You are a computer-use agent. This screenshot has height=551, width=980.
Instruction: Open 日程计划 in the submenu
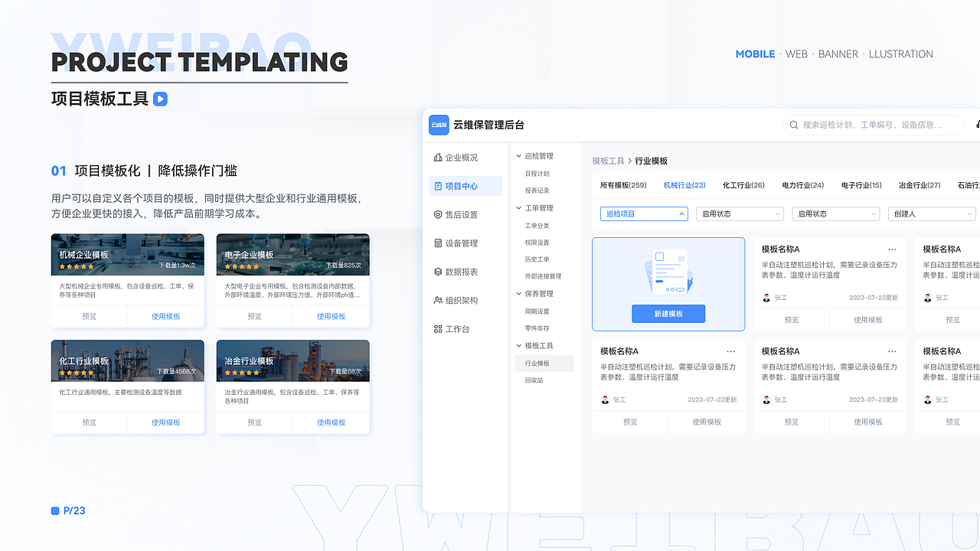pos(537,174)
